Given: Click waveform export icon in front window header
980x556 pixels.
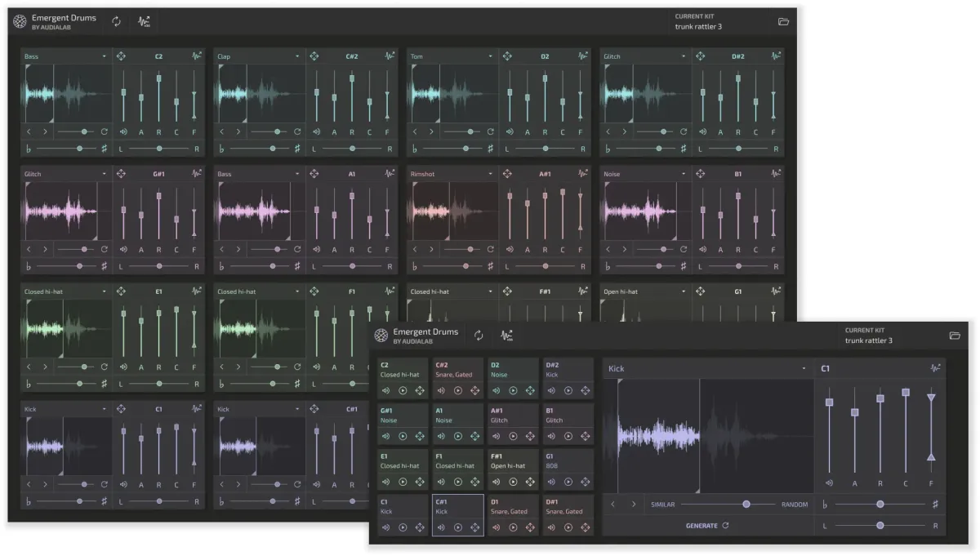Looking at the screenshot, I should click(x=507, y=336).
